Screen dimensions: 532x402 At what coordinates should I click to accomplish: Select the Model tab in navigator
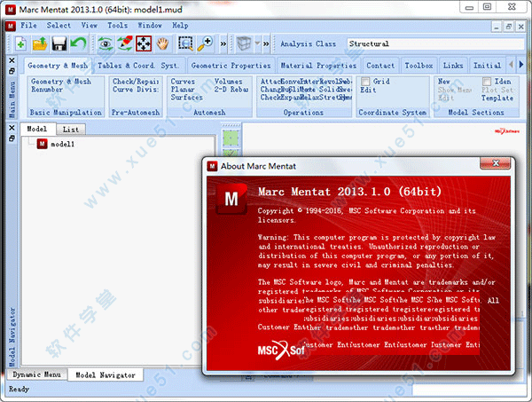point(37,130)
